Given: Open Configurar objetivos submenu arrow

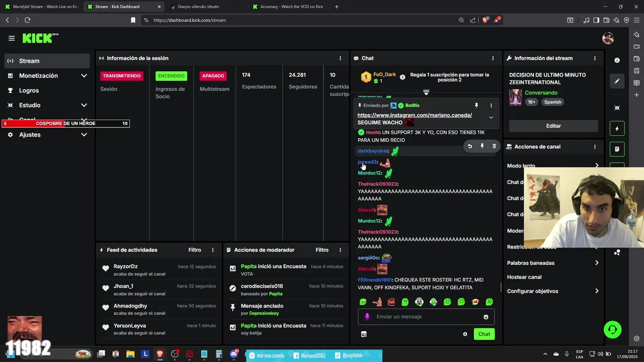Looking at the screenshot, I should pyautogui.click(x=597, y=291).
